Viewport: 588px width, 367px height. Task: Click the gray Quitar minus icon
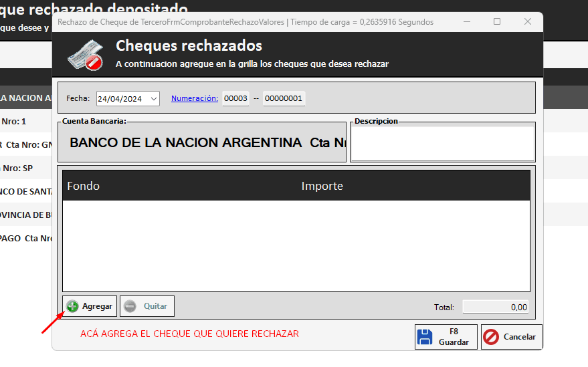(130, 306)
